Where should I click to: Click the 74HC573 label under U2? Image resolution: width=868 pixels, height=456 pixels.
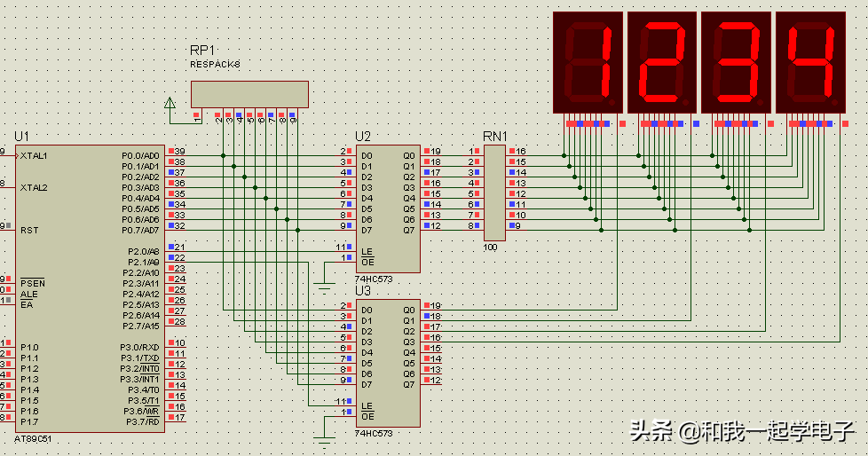click(x=374, y=279)
